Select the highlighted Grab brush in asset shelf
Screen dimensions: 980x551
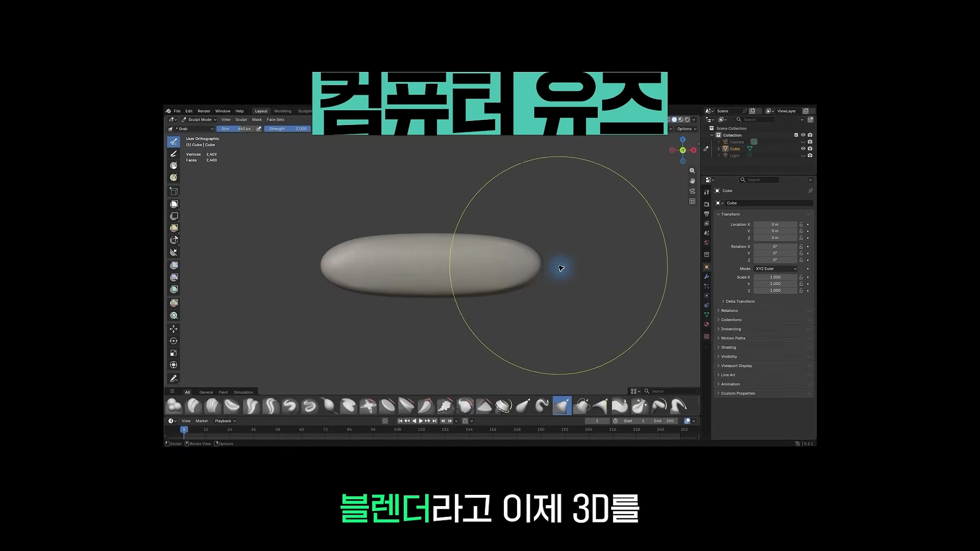(561, 406)
